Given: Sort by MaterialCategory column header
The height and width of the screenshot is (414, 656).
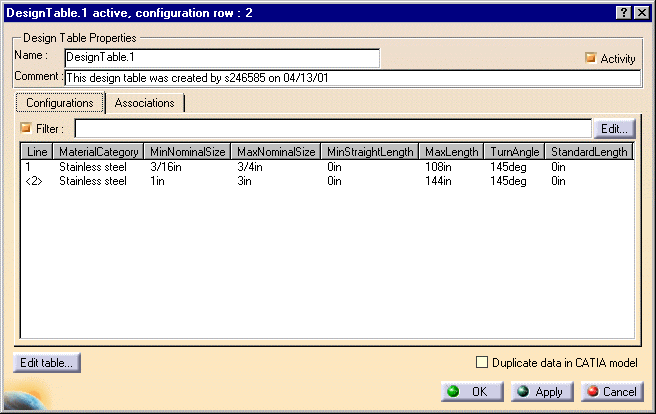Looking at the screenshot, I should click(98, 151).
